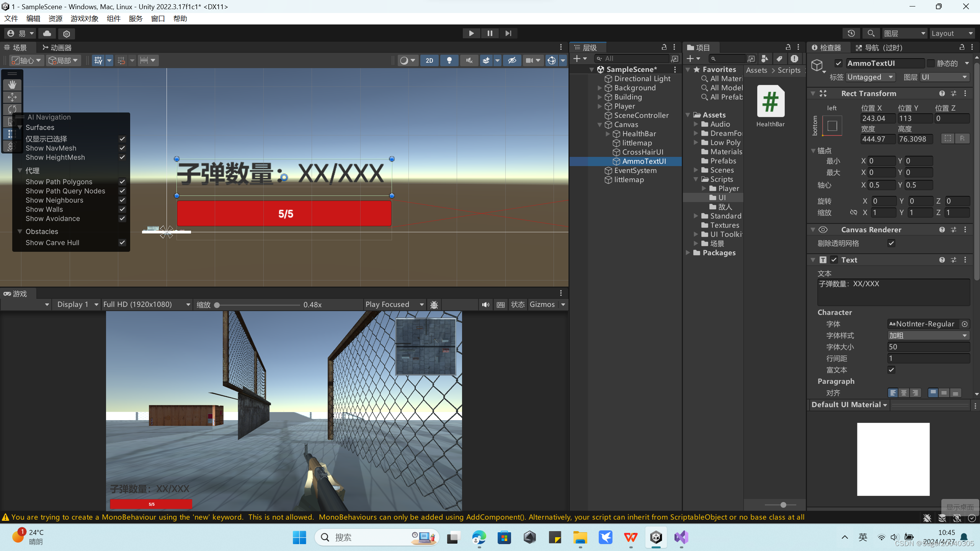The height and width of the screenshot is (551, 980).
Task: Open the undo history icon
Action: pos(851,34)
